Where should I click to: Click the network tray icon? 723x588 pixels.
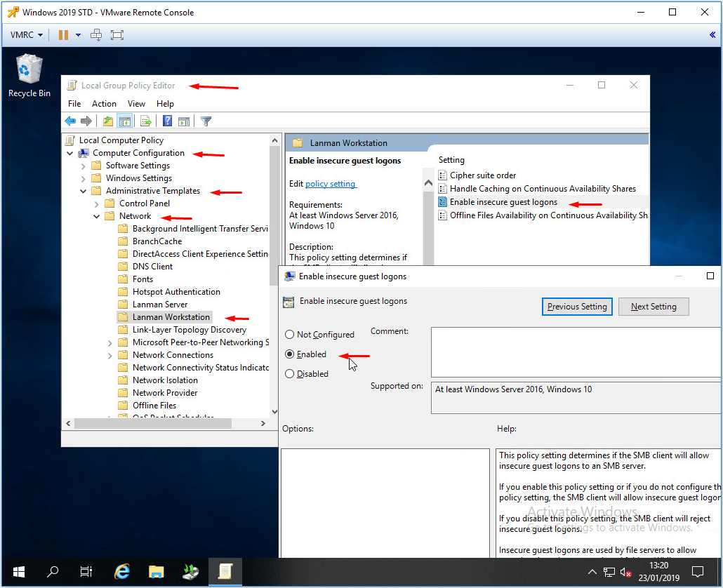point(609,572)
